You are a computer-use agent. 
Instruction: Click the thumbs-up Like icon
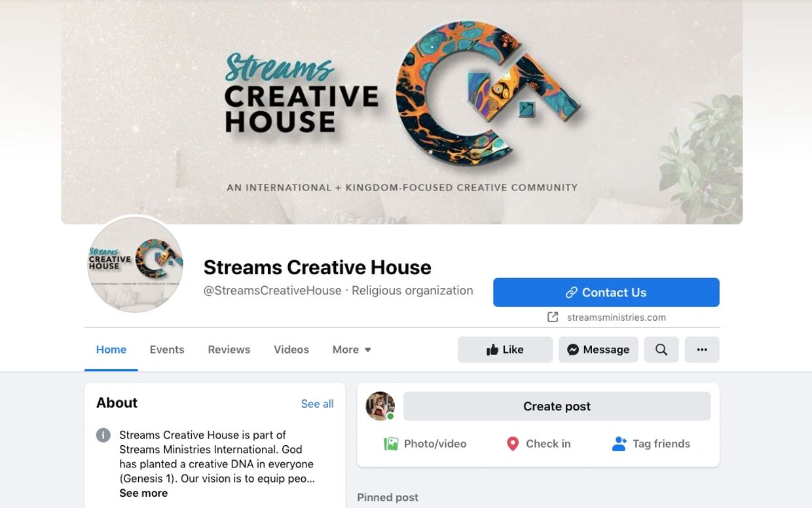coord(492,350)
